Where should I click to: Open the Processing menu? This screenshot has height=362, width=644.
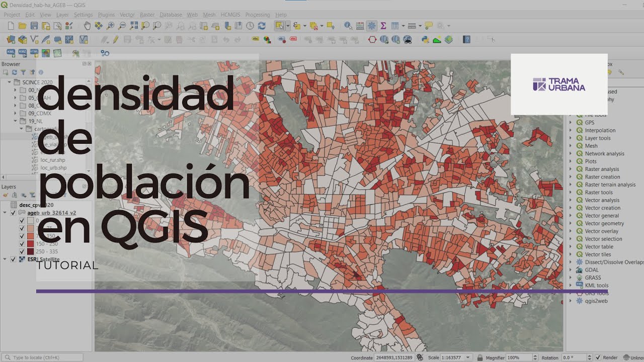(258, 15)
